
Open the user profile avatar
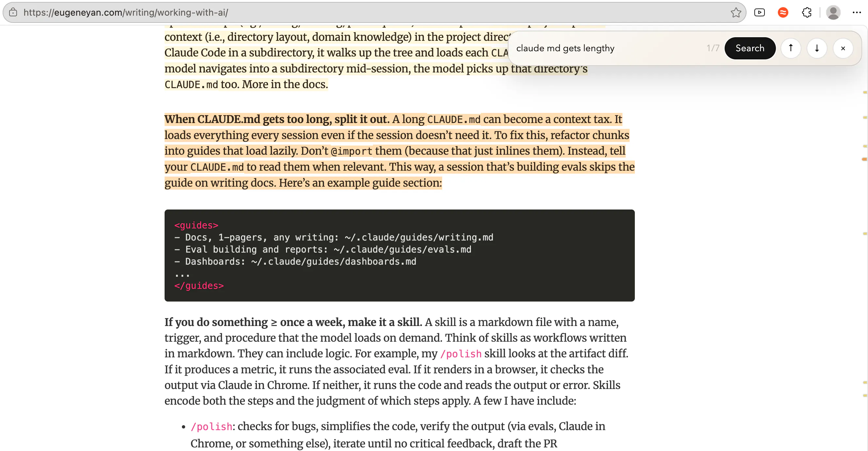pos(833,12)
